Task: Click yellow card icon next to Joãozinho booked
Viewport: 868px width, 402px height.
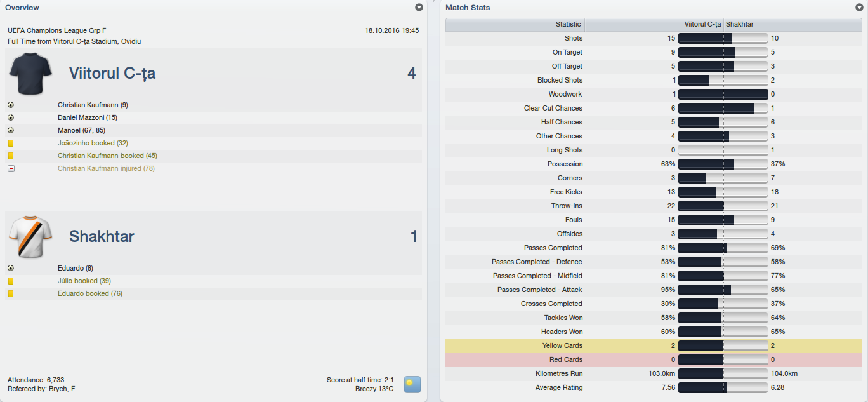Action: click(11, 143)
